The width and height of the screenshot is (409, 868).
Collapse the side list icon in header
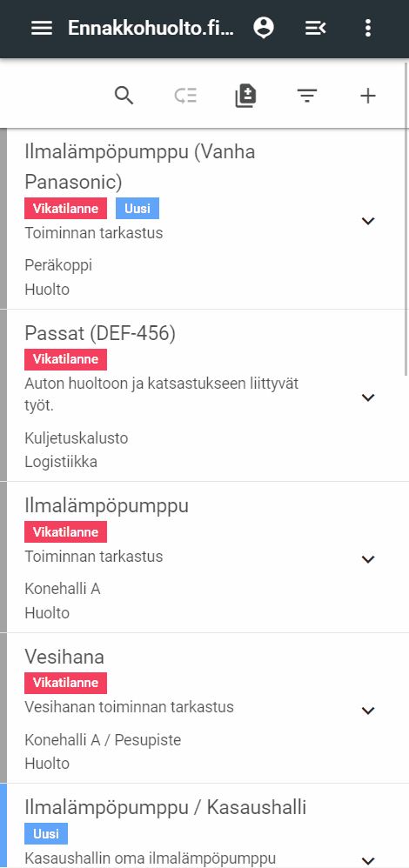coord(315,28)
